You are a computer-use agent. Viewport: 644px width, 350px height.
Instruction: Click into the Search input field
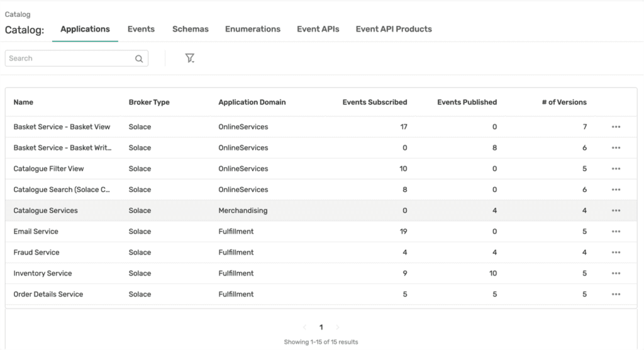(69, 59)
